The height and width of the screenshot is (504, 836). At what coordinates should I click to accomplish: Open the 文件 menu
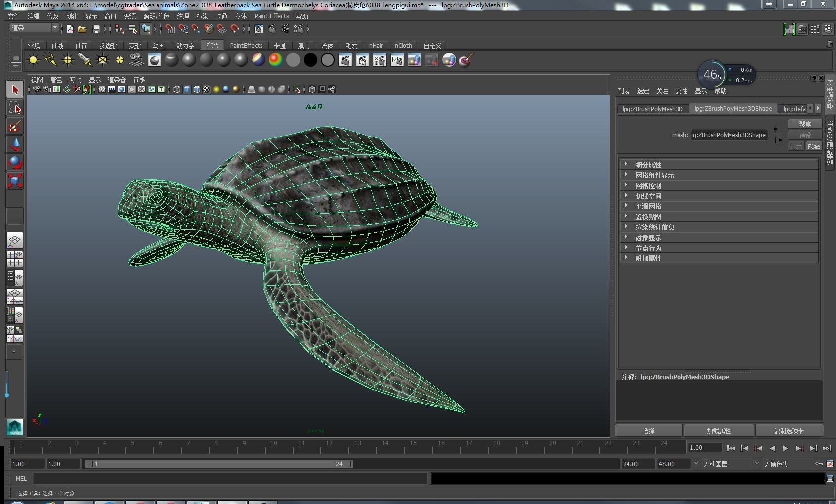[x=14, y=16]
